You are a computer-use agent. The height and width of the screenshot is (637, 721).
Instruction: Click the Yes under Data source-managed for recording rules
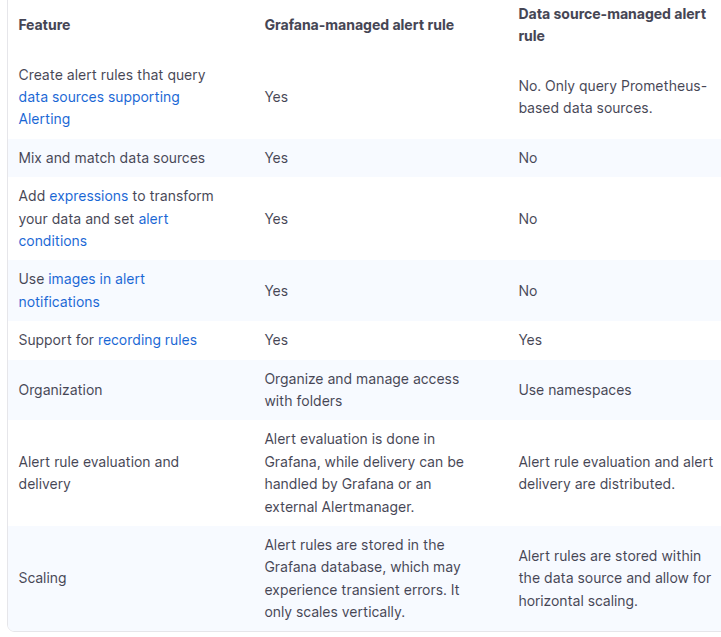tap(530, 340)
